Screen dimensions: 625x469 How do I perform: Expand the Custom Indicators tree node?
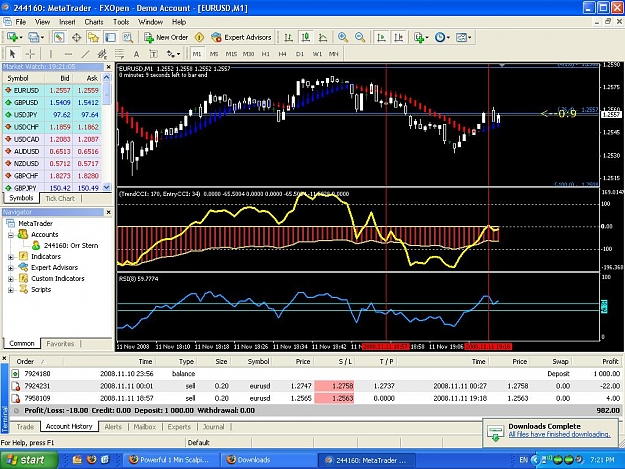(x=11, y=279)
